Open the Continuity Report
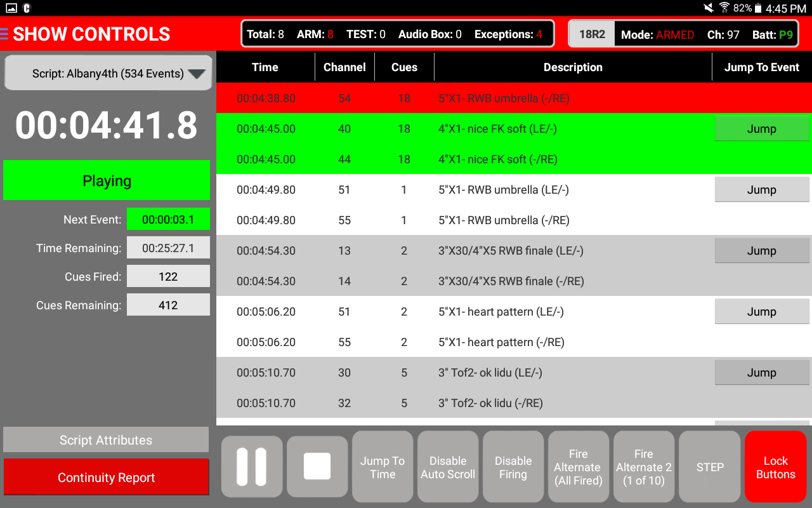Viewport: 812px width, 508px height. point(106,477)
